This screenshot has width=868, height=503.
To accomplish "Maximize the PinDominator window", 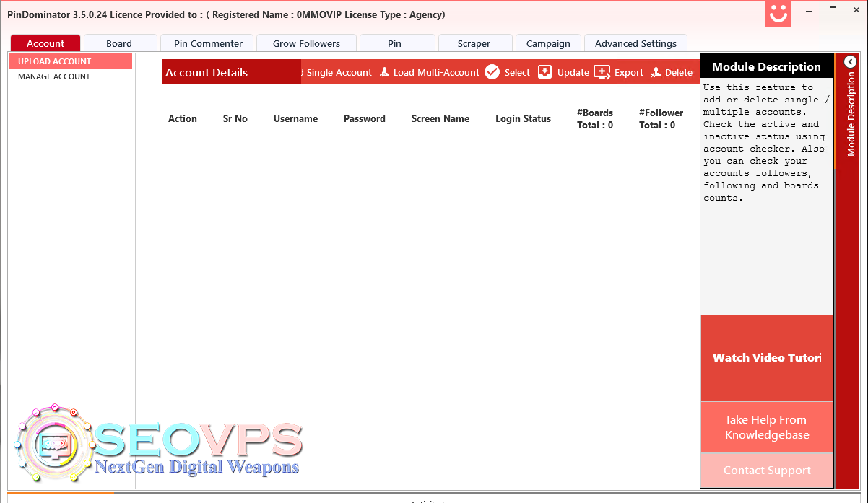I will click(833, 10).
